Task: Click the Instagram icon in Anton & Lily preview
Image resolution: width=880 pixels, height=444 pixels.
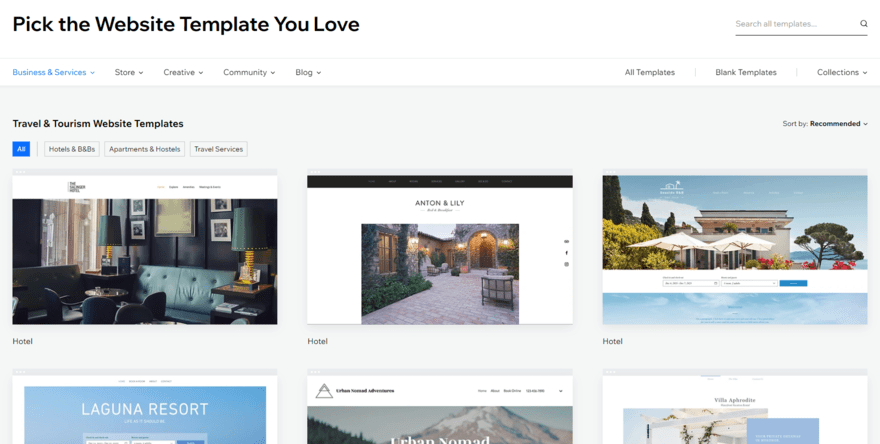Action: [566, 264]
